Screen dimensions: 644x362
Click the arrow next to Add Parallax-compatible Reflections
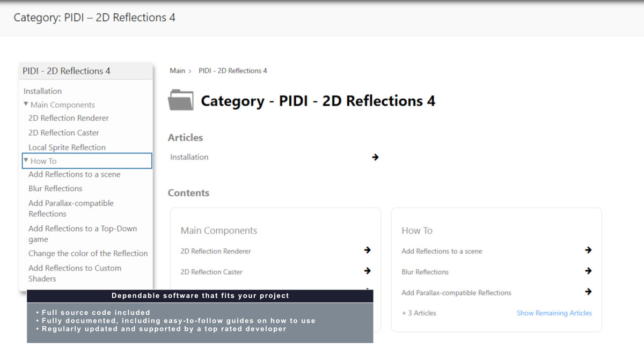(x=588, y=292)
